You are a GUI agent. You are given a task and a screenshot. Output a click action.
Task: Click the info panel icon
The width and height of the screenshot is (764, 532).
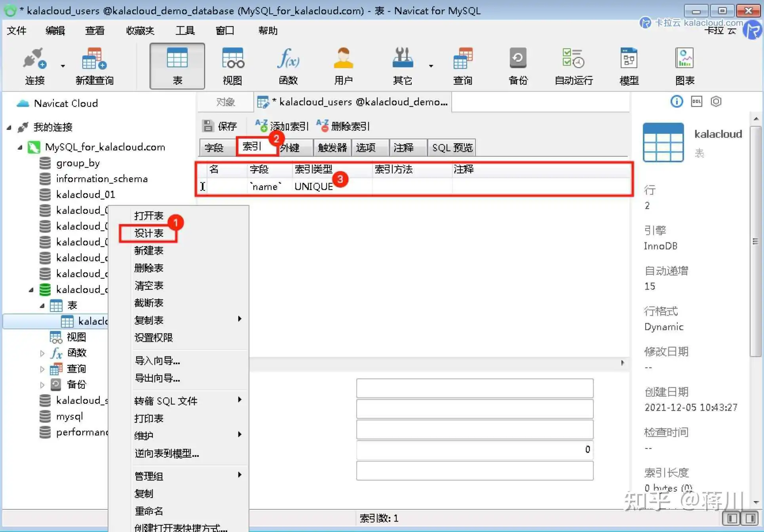click(x=677, y=102)
